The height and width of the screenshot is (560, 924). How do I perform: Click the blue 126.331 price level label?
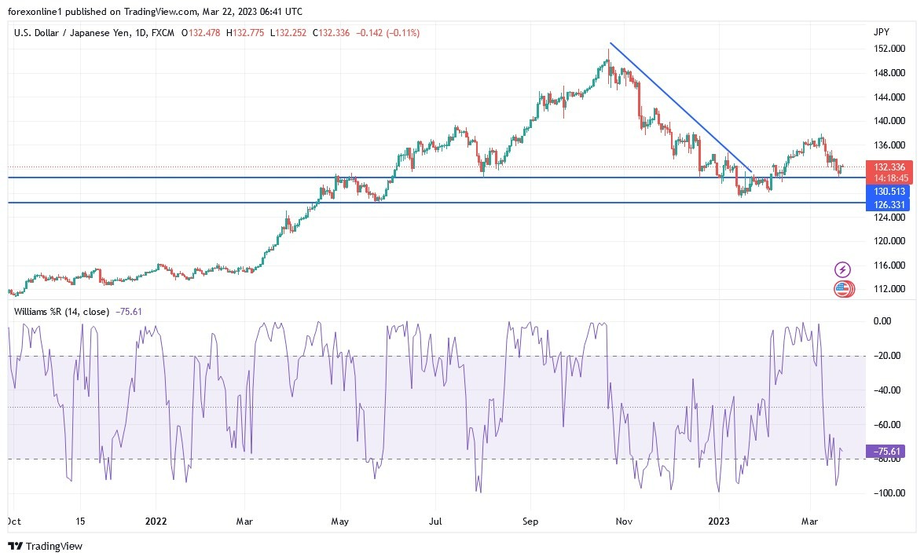coord(889,203)
